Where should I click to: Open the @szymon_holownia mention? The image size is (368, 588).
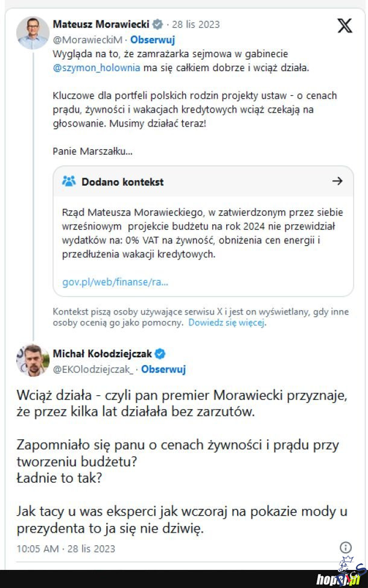[97, 68]
